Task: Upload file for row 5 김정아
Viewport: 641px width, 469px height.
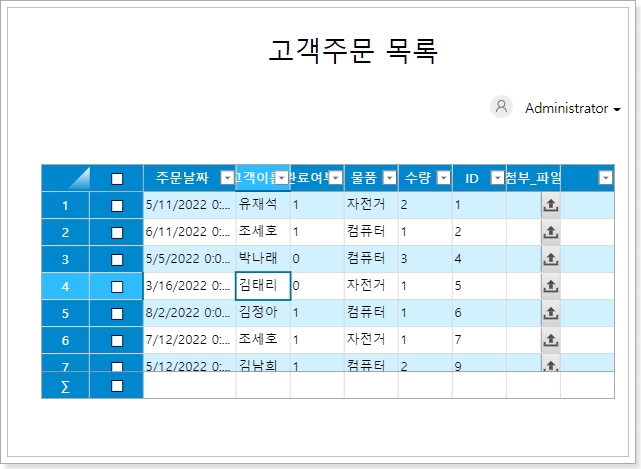Action: [550, 313]
